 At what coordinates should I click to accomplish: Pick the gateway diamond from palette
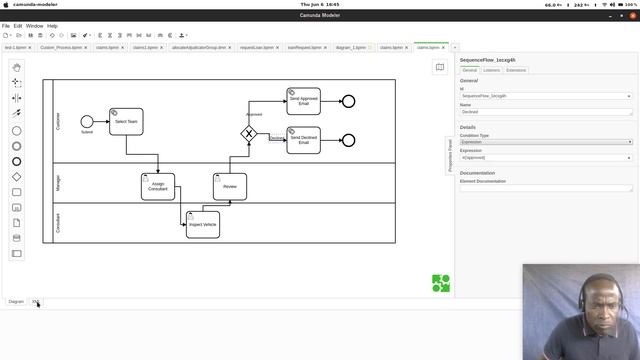[16, 177]
